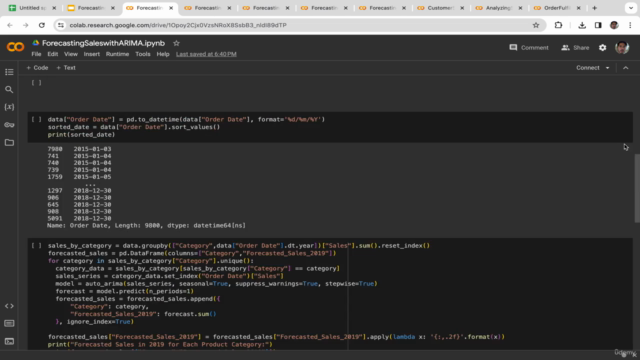Click the auto_arima model code line

point(216,283)
